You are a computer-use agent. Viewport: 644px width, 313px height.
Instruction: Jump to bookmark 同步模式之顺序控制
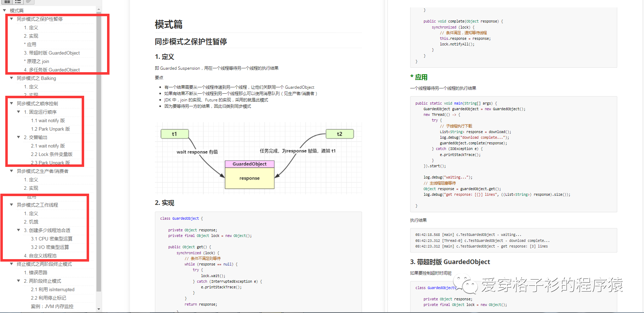[37, 104]
